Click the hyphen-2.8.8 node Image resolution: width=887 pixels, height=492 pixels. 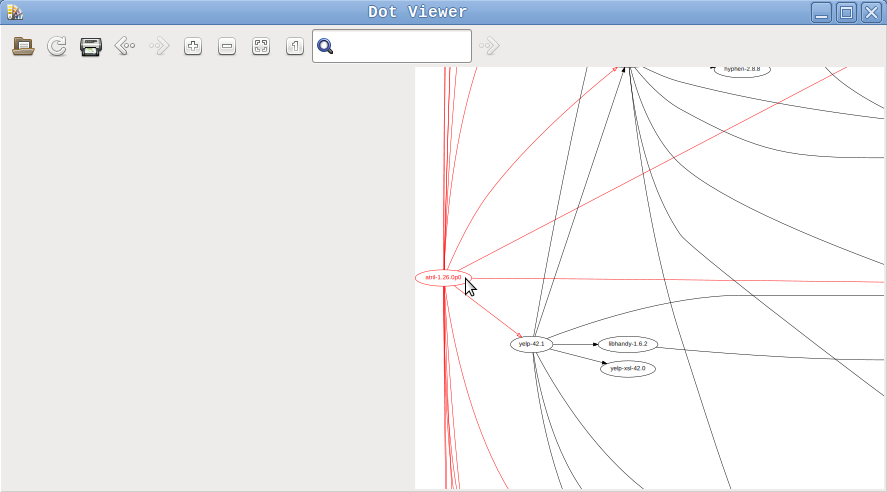coord(742,70)
